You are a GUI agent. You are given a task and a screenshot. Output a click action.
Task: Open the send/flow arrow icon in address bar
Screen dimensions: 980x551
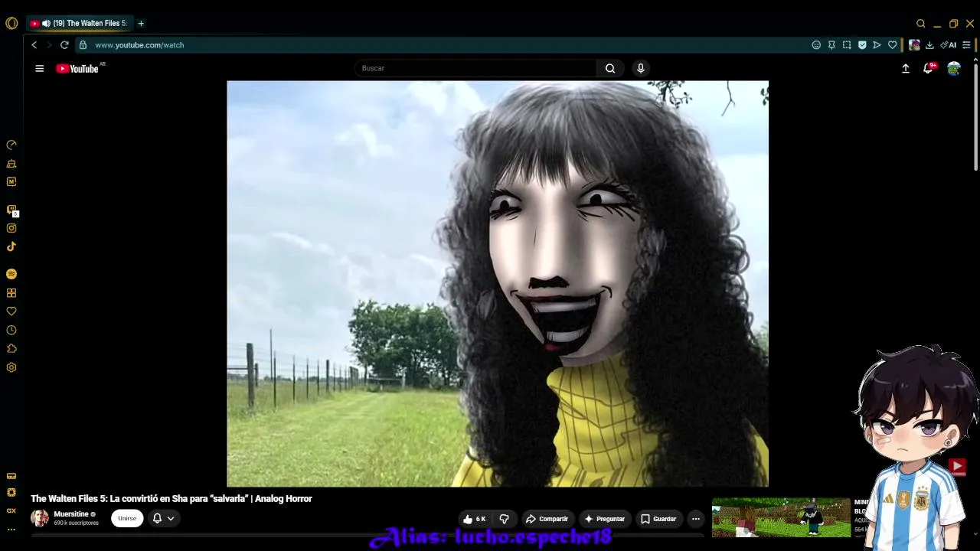[x=877, y=45]
